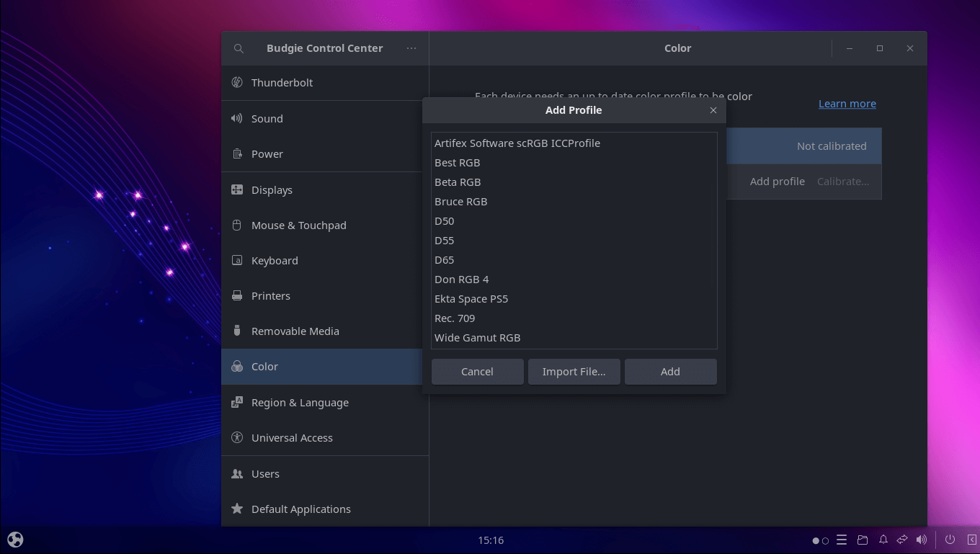Choose Rec. 709 from profile list
980x554 pixels.
pos(455,318)
